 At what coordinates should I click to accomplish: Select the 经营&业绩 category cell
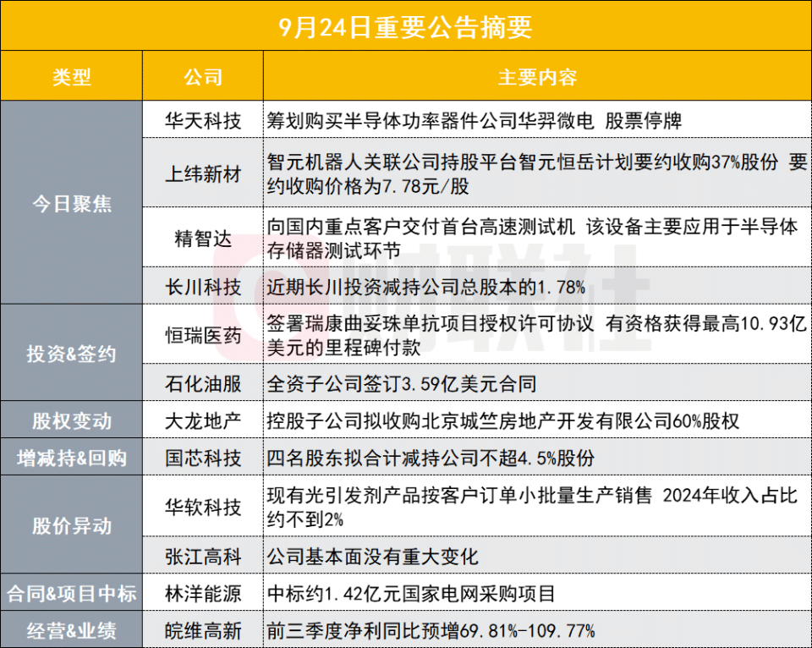pos(72,630)
